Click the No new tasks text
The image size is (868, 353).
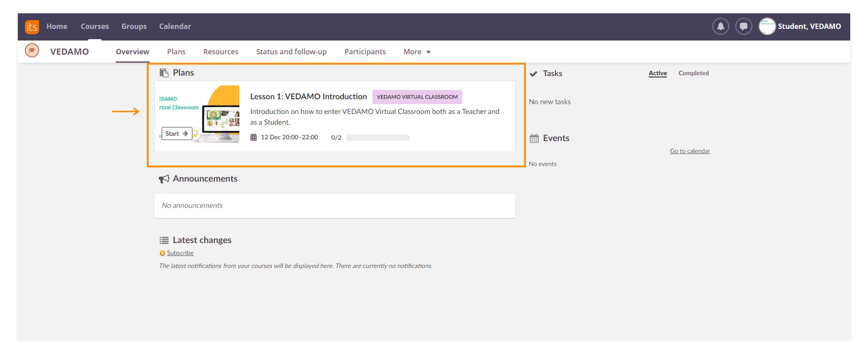click(550, 101)
